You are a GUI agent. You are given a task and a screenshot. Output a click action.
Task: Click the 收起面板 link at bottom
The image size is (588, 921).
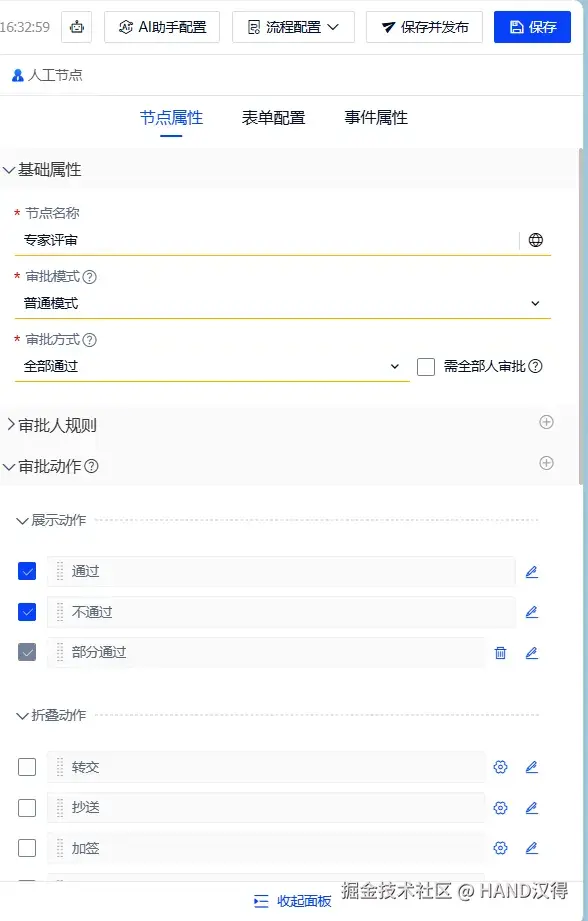pos(293,900)
